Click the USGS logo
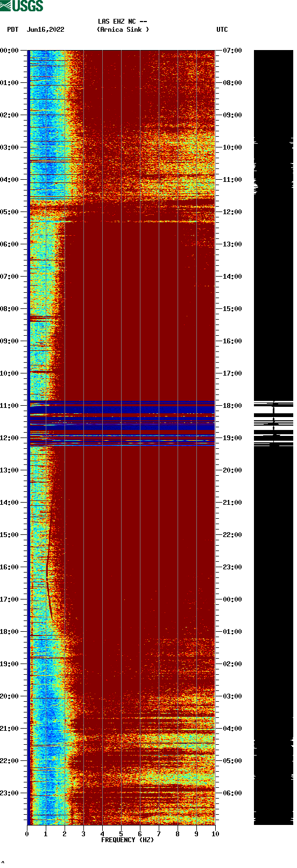The width and height of the screenshot is (297, 868). coord(22,6)
